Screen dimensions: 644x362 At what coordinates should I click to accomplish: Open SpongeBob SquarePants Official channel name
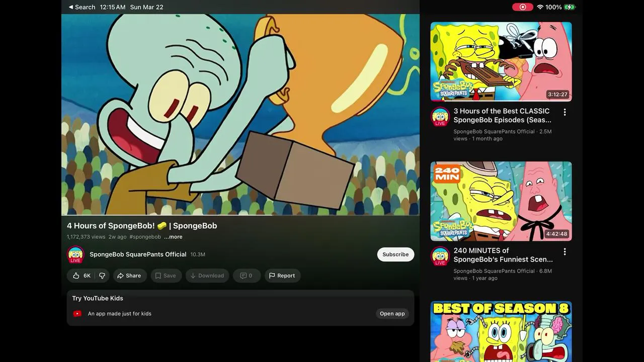coord(138,254)
